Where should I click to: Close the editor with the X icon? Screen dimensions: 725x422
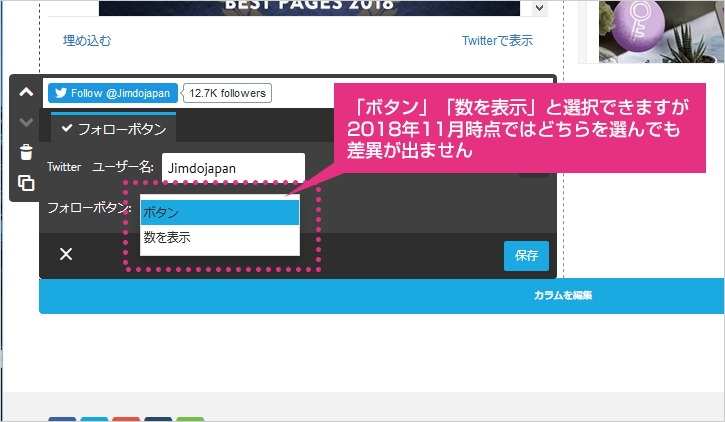pyautogui.click(x=66, y=254)
